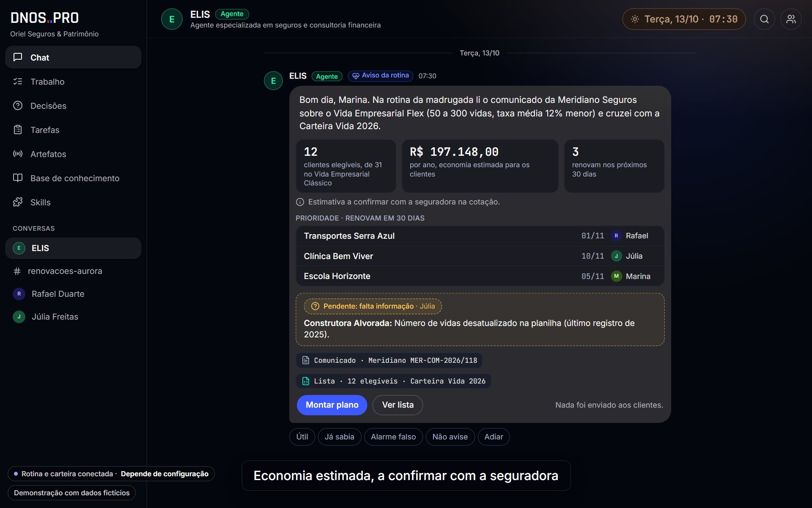The image size is (812, 508).
Task: Click the Base de conhecimento book icon
Action: [18, 178]
